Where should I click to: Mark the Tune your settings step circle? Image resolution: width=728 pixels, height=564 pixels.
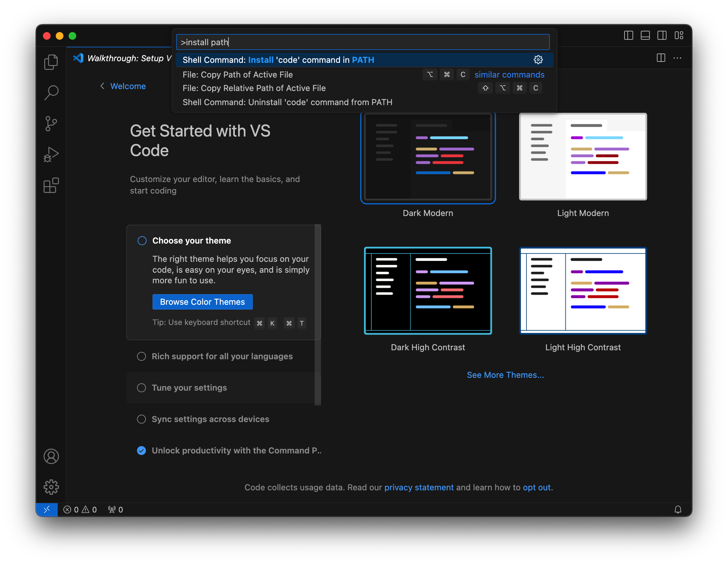(x=141, y=388)
